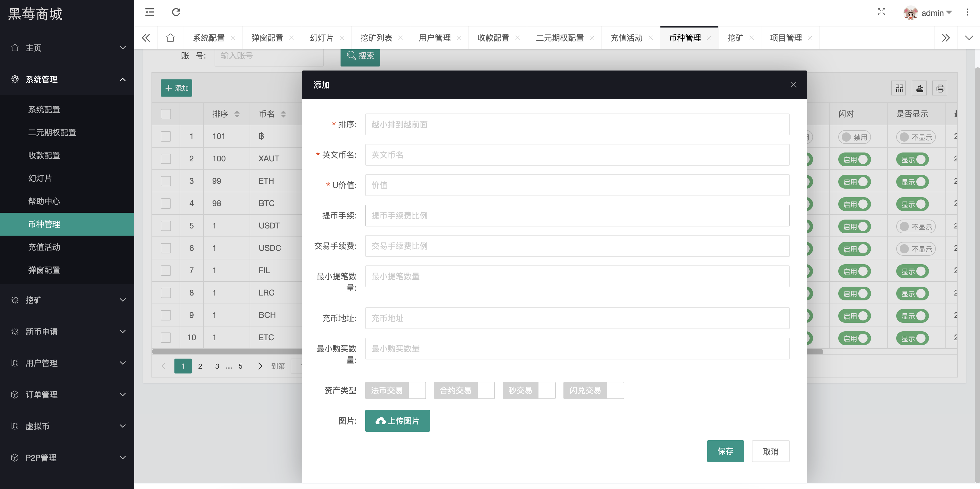Sort the table by the 排序 column arrows
This screenshot has height=489, width=980.
point(237,114)
